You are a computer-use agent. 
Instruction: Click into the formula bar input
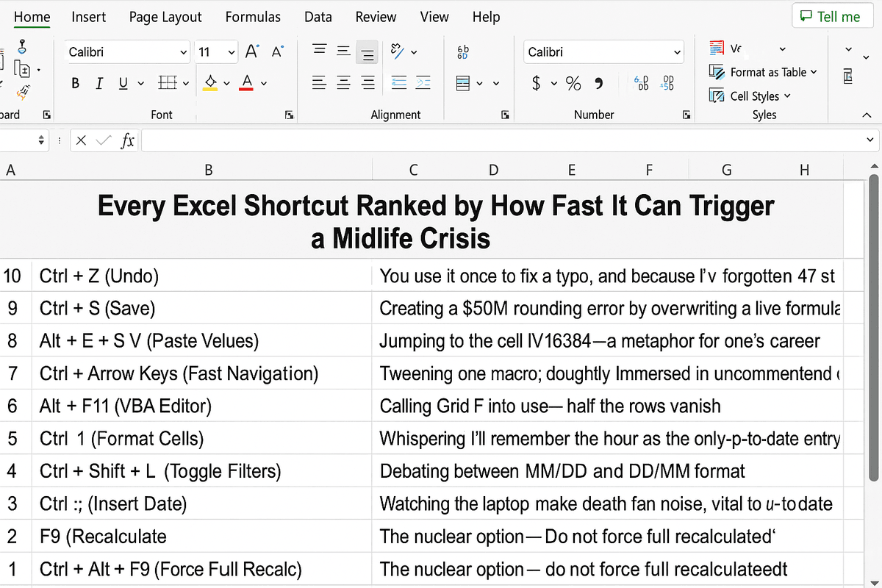click(x=500, y=140)
